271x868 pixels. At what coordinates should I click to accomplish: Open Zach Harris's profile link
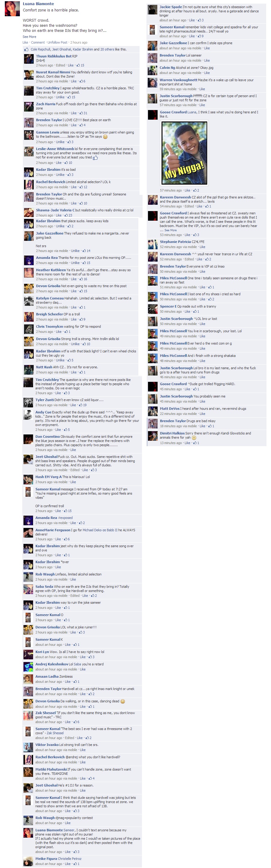[x=45, y=104]
